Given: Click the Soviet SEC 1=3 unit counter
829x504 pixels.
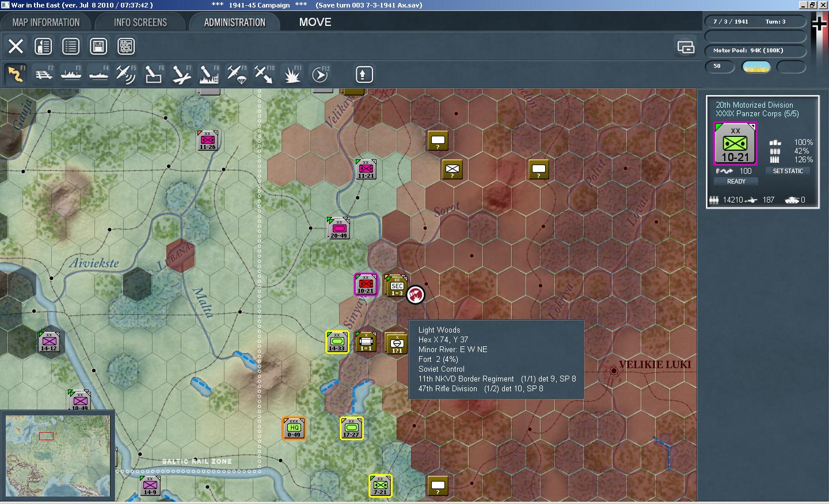Looking at the screenshot, I should 397,286.
